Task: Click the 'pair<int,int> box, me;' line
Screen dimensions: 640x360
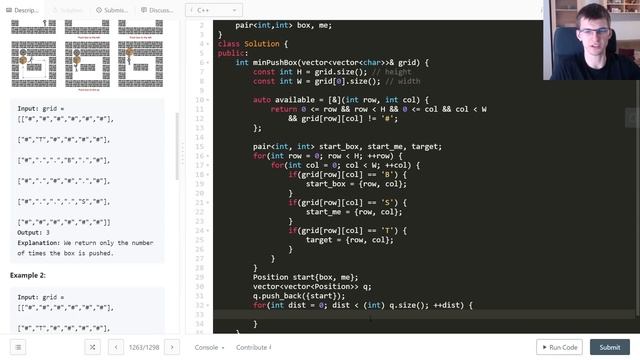Action: (x=284, y=25)
